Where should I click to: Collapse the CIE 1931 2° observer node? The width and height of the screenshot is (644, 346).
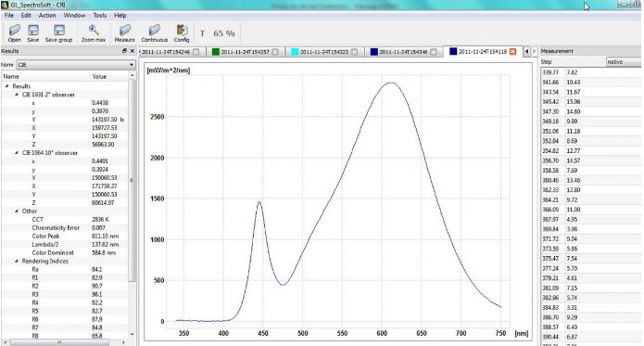(17, 95)
